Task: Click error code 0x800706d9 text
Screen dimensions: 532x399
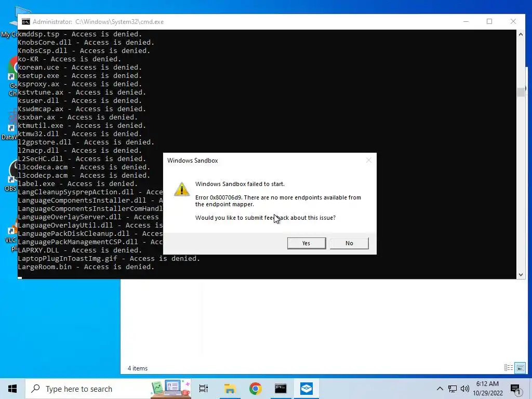Action: coord(219,197)
